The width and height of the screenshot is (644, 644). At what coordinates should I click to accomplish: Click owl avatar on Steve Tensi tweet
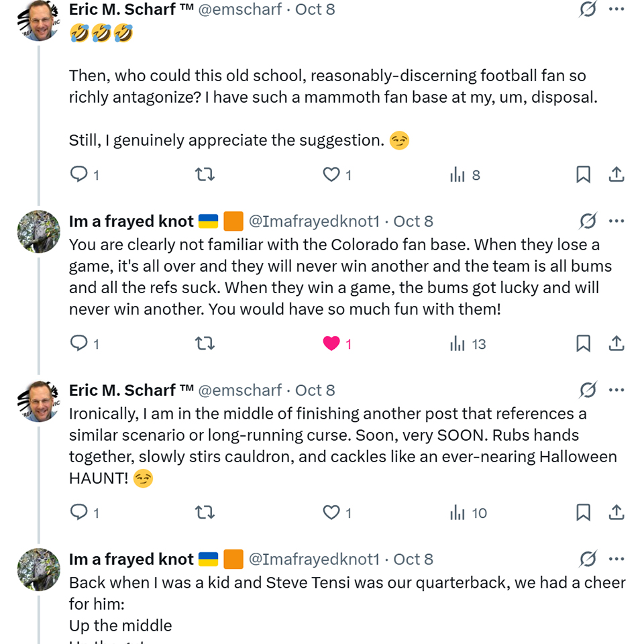pos(38,570)
